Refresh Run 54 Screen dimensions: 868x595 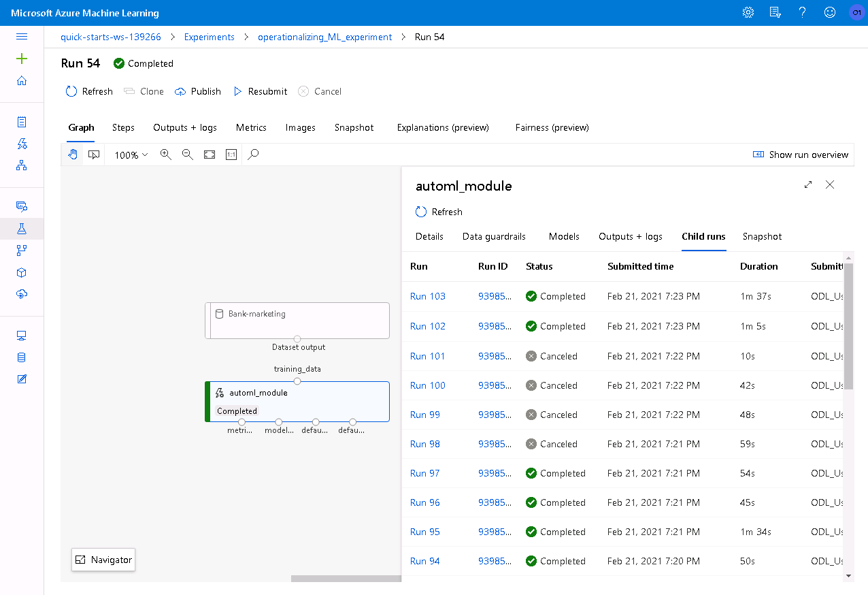point(89,91)
